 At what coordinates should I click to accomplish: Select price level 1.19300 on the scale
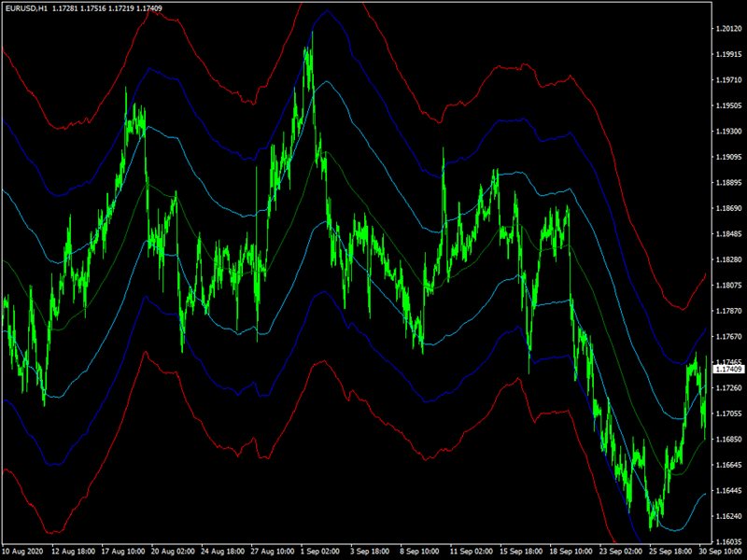click(x=729, y=132)
